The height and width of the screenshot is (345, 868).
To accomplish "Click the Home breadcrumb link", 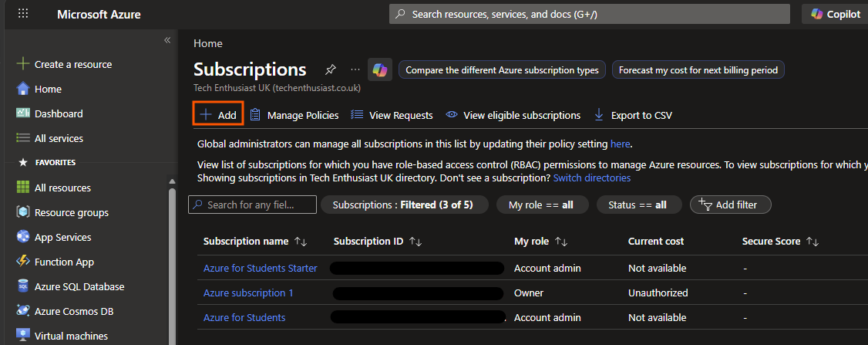I will 207,43.
